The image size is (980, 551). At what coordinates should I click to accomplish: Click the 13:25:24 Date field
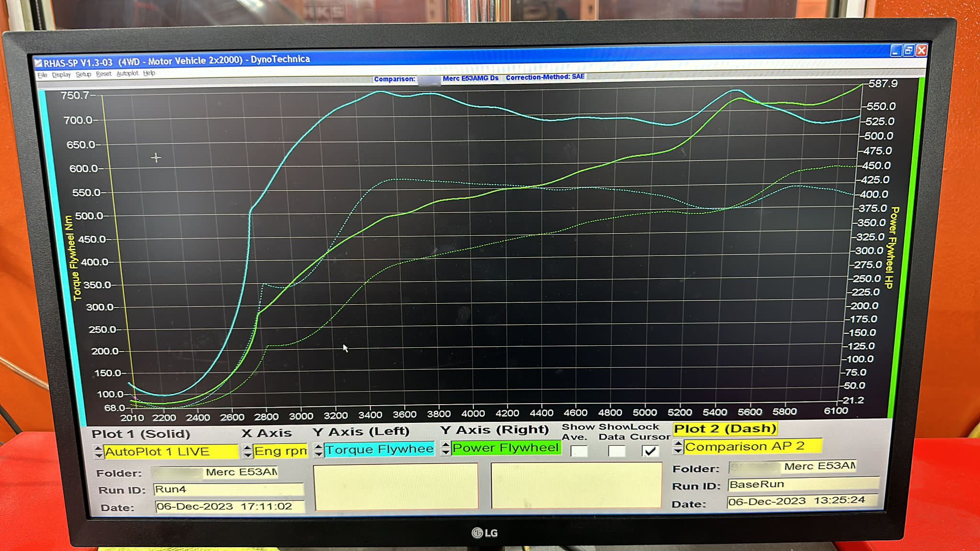[x=802, y=501]
